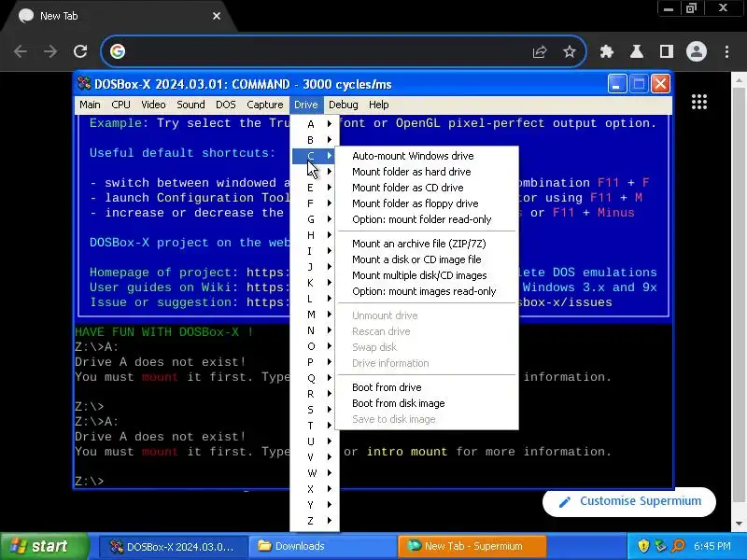
Task: Open the DOS menu
Action: tap(226, 105)
